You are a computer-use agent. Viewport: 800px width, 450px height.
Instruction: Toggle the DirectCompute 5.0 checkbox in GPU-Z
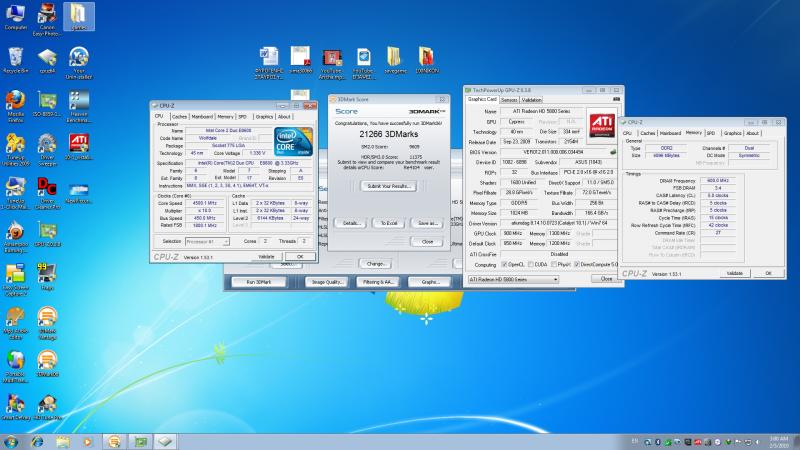click(577, 264)
